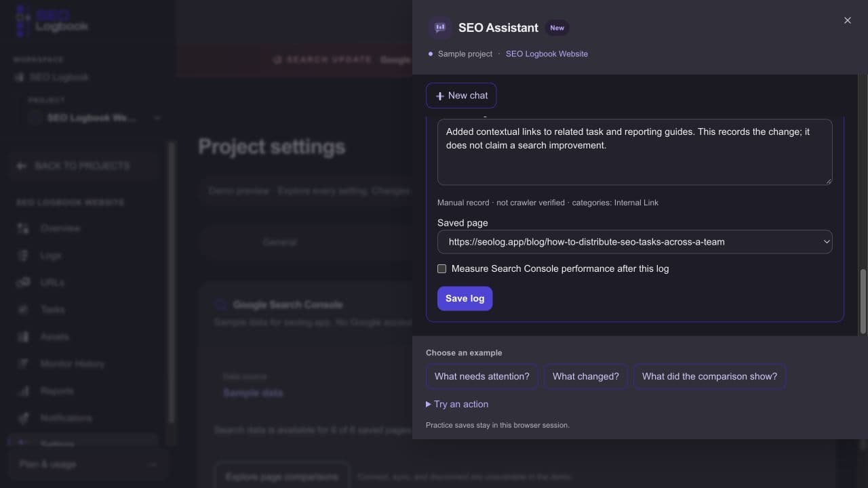Open Notifications in the background sidebar

(x=66, y=418)
